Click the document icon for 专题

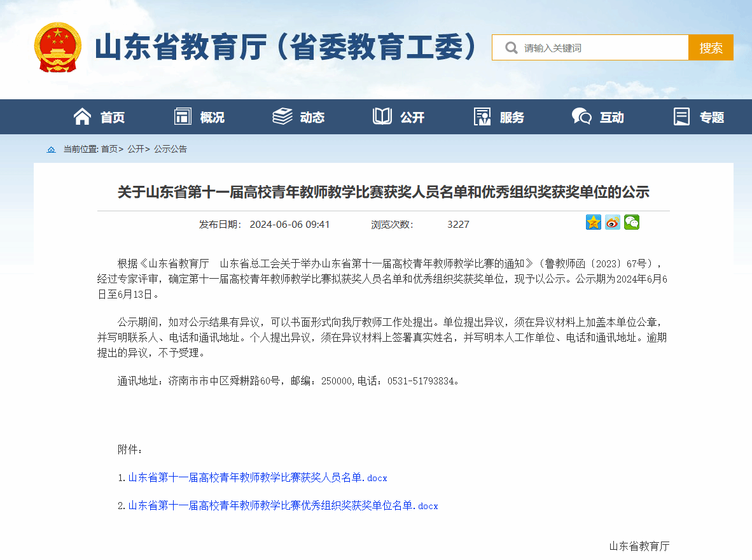681,116
